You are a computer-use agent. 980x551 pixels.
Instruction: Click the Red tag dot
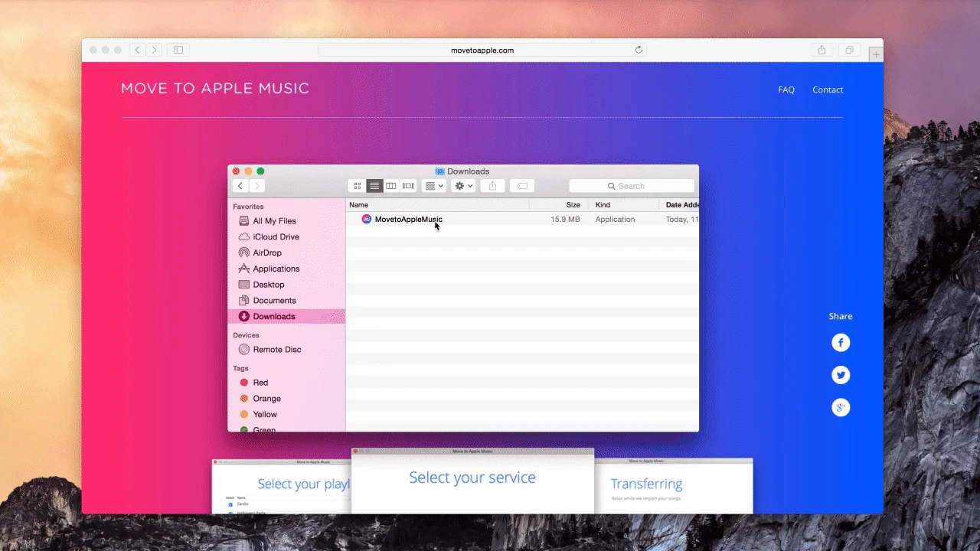[x=244, y=383]
